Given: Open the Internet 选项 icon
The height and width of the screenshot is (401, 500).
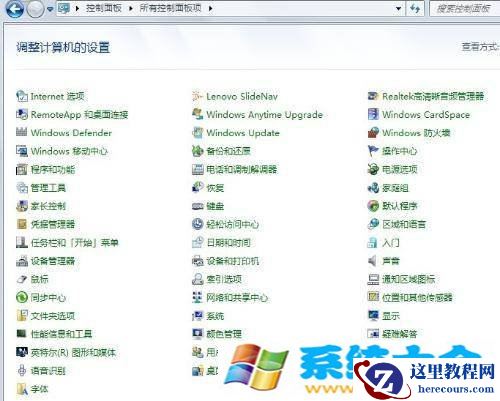Looking at the screenshot, I should point(22,96).
